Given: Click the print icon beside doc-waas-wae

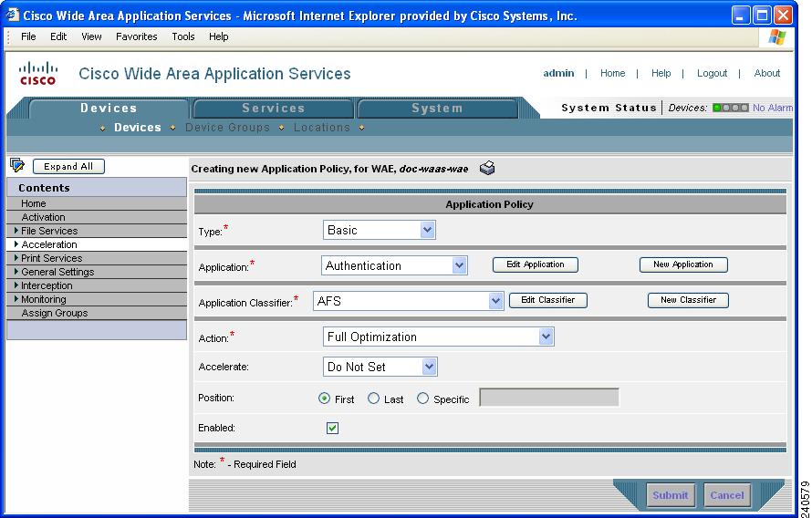Looking at the screenshot, I should pyautogui.click(x=487, y=168).
